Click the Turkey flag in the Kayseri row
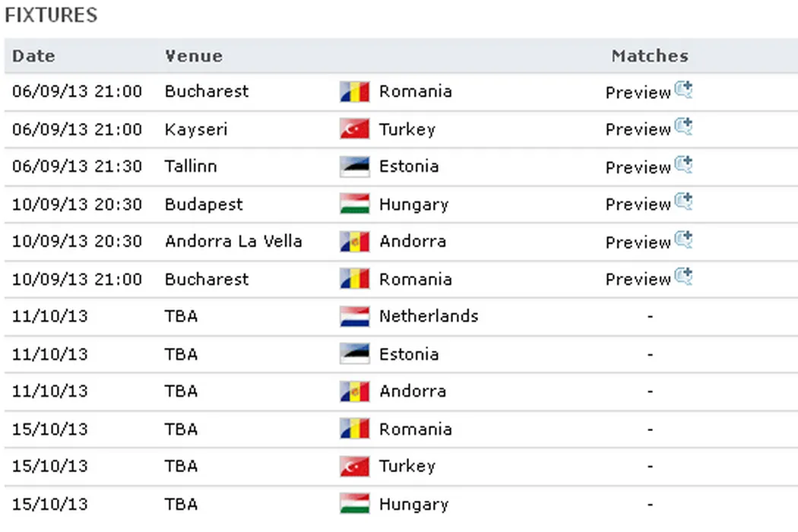The height and width of the screenshot is (532, 798). (x=354, y=129)
